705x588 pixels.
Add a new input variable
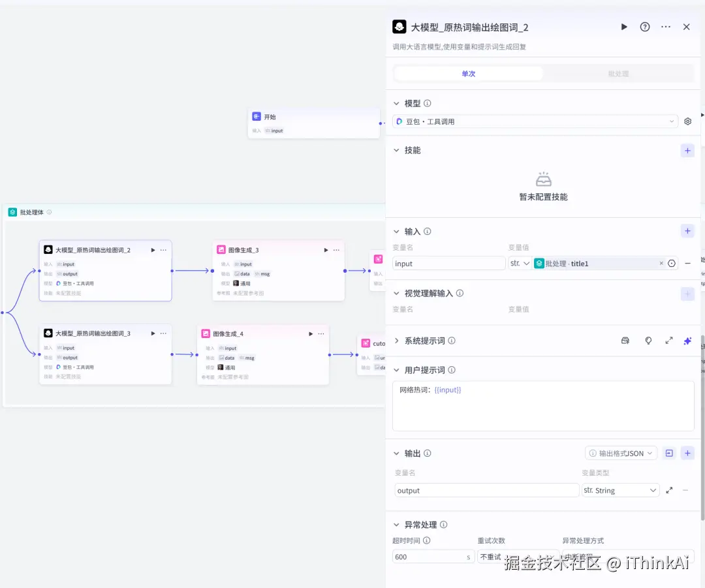687,231
